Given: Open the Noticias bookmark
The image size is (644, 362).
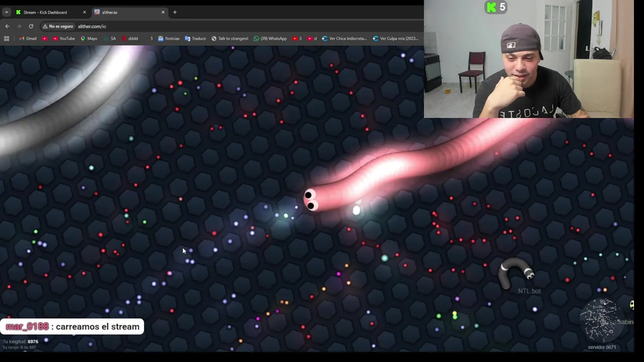Looking at the screenshot, I should pyautogui.click(x=169, y=38).
